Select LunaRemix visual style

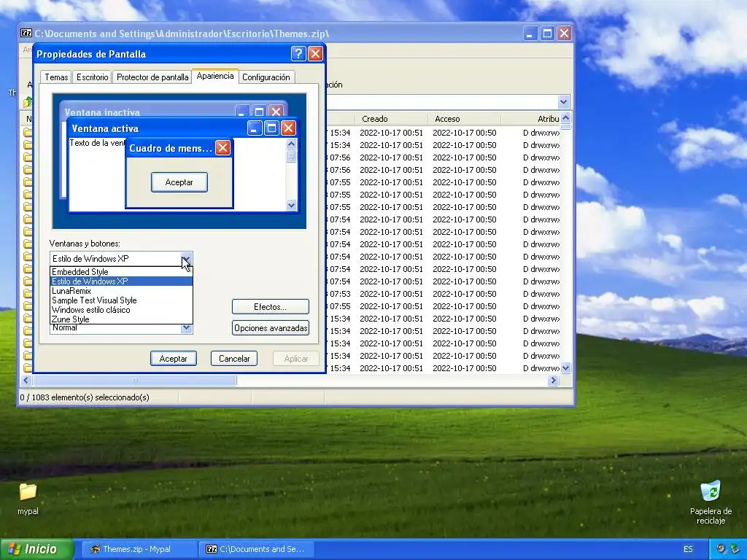(121, 291)
